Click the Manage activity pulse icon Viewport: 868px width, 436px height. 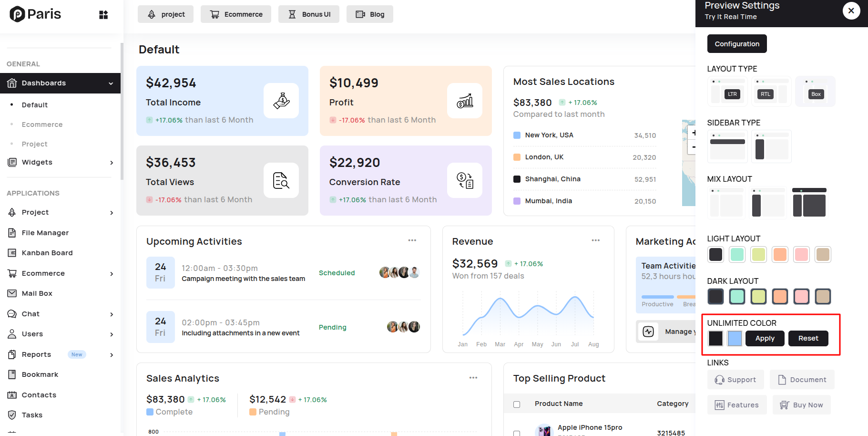click(648, 332)
